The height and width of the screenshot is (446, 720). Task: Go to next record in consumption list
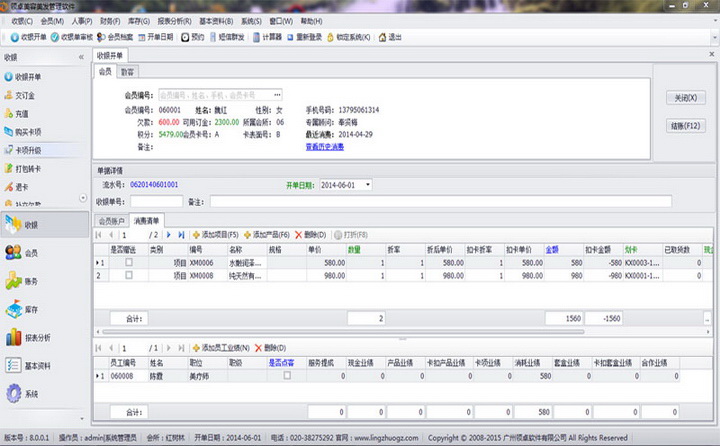tap(169, 235)
